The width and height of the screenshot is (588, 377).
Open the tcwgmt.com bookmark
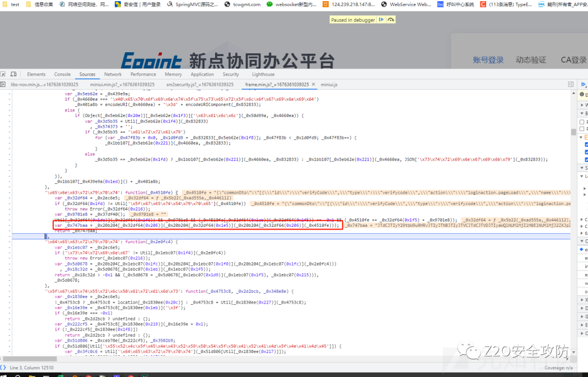pyautogui.click(x=242, y=4)
